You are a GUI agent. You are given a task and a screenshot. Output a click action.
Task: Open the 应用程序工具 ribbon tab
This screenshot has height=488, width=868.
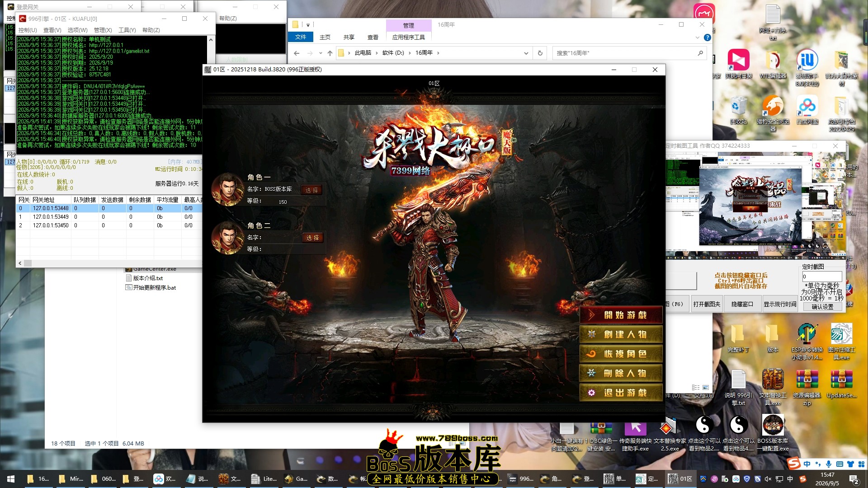(x=408, y=37)
